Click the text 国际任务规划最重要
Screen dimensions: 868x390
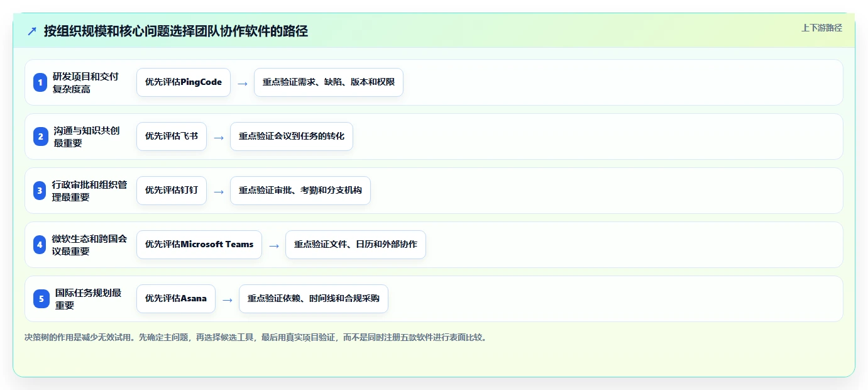tap(88, 299)
